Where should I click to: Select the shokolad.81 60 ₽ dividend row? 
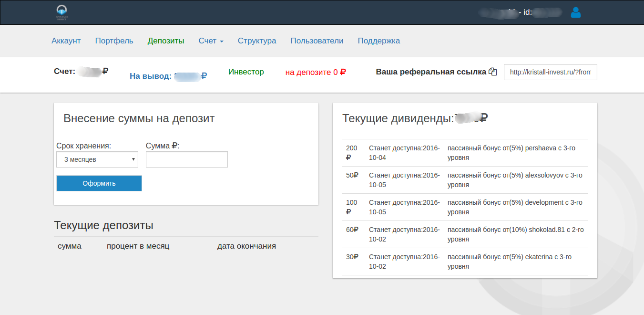(x=465, y=234)
